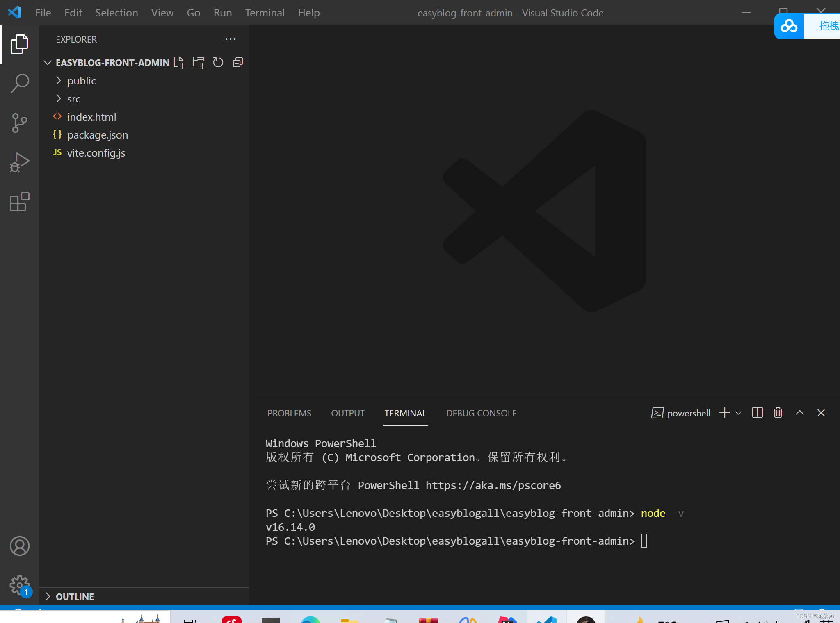Collapse all folders in Explorer

tap(238, 62)
